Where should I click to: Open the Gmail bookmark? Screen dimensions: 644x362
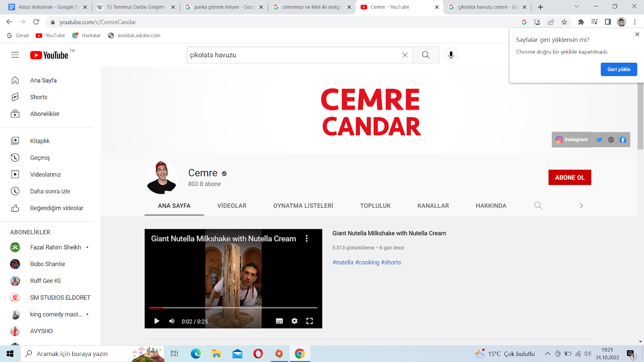(x=18, y=35)
